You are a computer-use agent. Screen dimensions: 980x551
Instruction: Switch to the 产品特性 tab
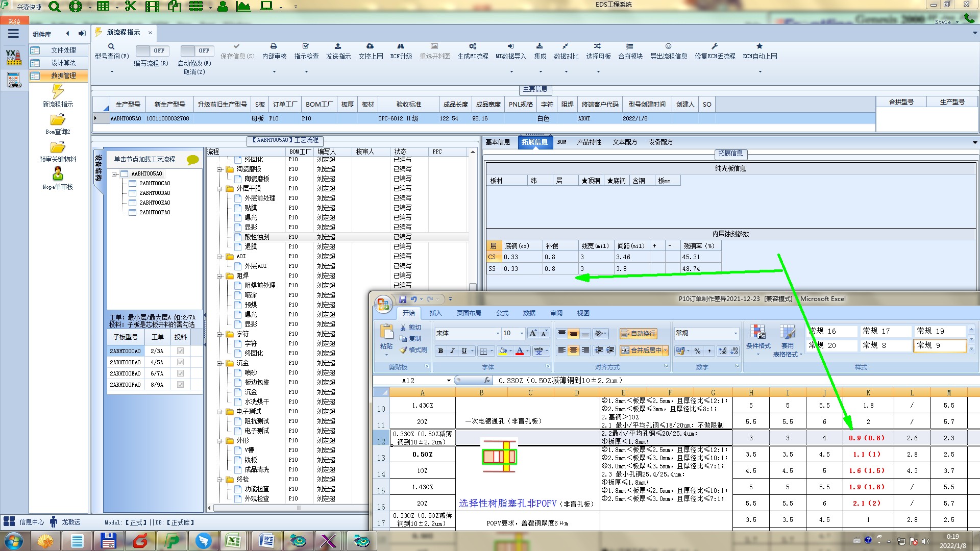click(x=589, y=142)
